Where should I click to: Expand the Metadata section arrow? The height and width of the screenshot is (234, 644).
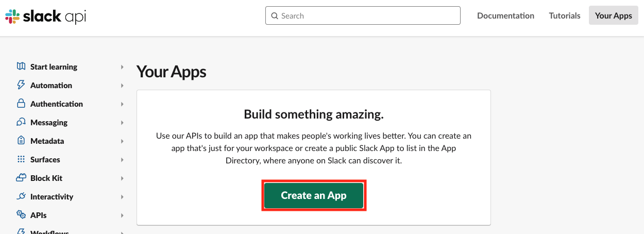coord(122,141)
